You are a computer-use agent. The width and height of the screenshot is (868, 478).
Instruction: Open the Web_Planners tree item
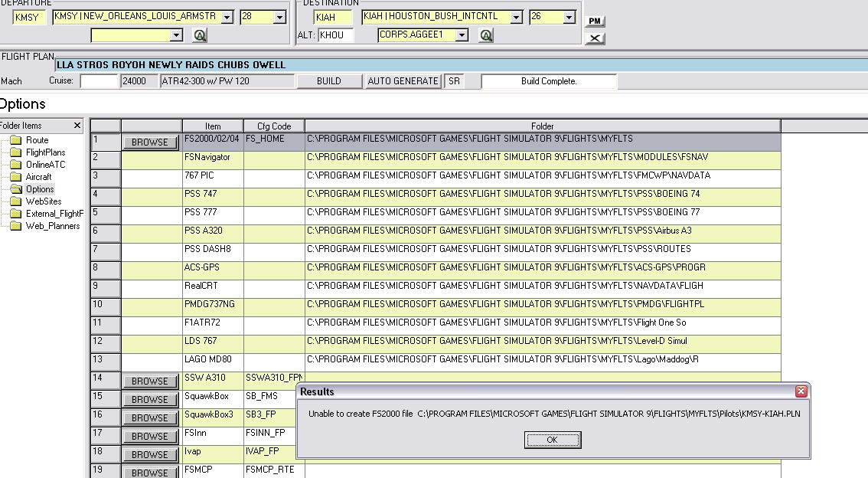click(x=53, y=225)
